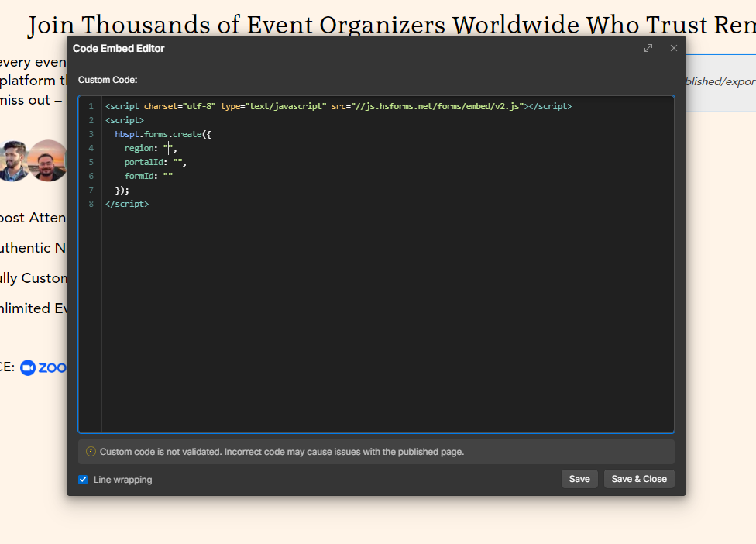The height and width of the screenshot is (544, 756).
Task: Click the first avatar photo on background page
Action: pyautogui.click(x=13, y=160)
